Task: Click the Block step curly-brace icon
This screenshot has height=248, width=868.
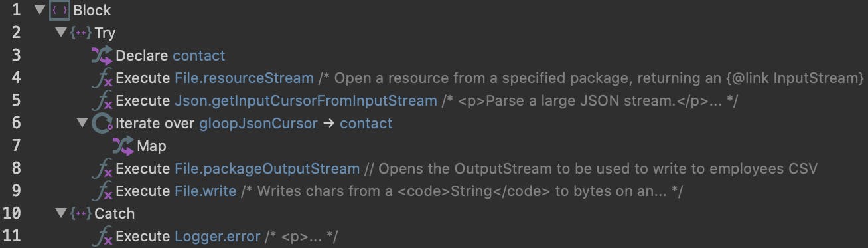Action: [x=60, y=10]
